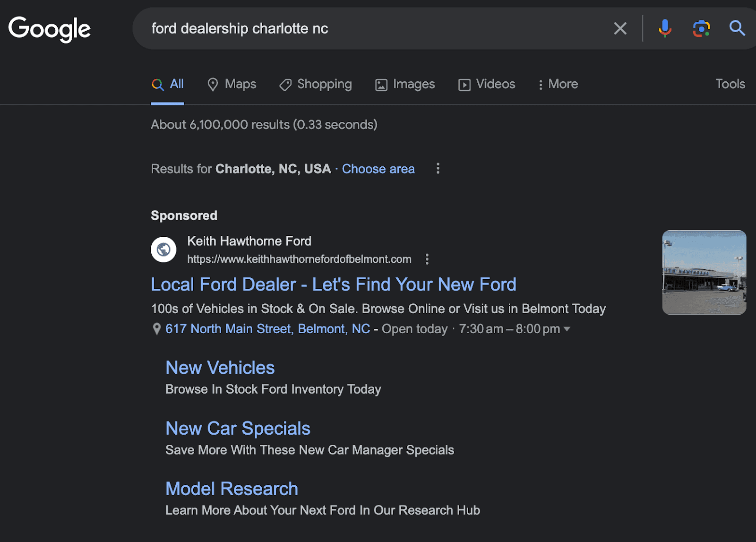Clear the search query using the X icon
This screenshot has width=756, height=542.
620,28
